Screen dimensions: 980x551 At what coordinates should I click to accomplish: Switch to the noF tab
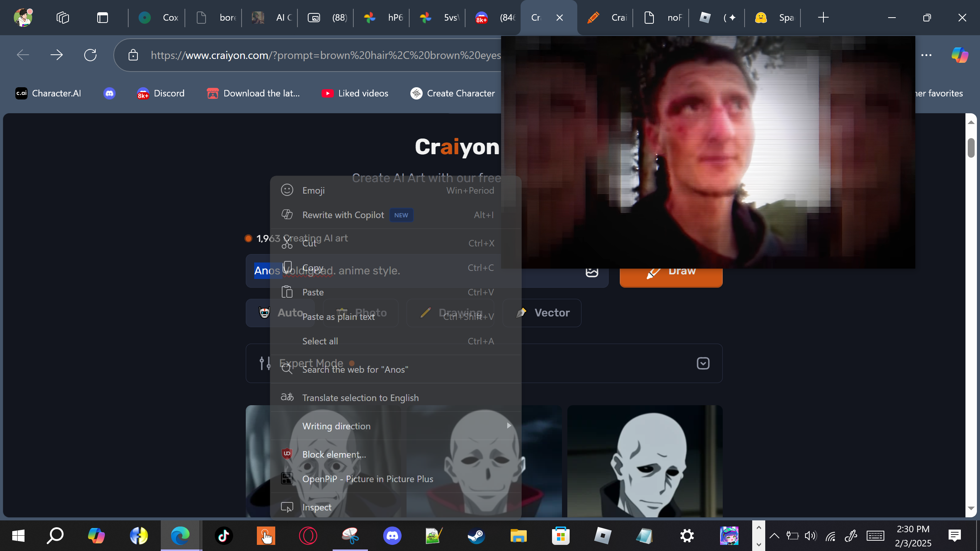coord(662,18)
